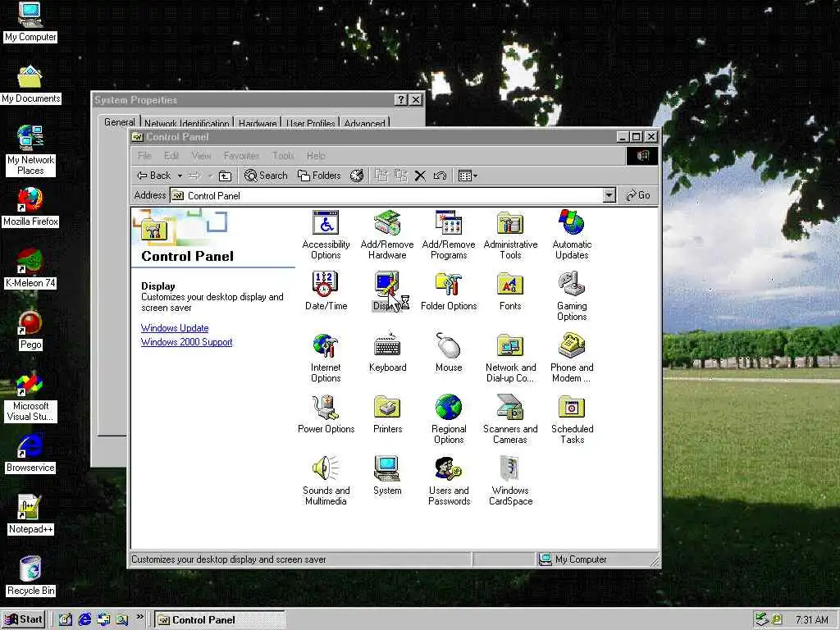Expand the Address bar dropdown

tap(609, 195)
